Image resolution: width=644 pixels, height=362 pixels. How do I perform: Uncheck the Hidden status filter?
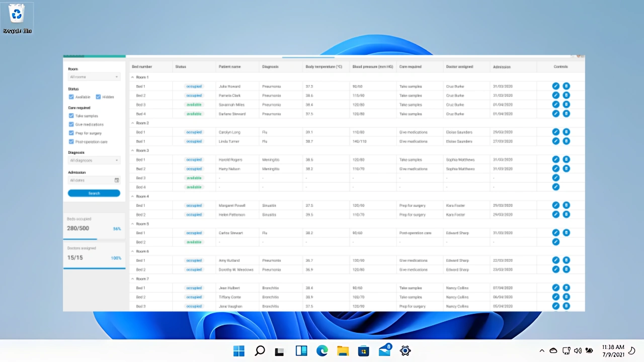coord(98,97)
